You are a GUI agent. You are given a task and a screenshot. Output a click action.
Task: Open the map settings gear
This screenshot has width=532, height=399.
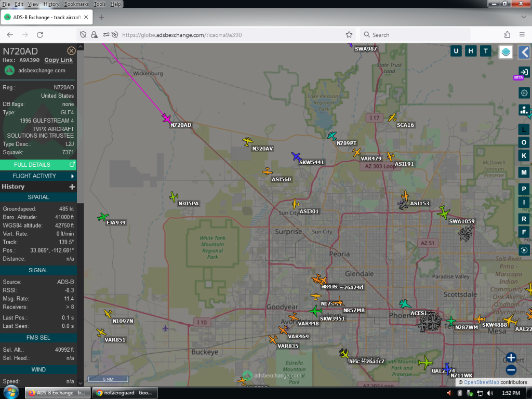coord(524,92)
